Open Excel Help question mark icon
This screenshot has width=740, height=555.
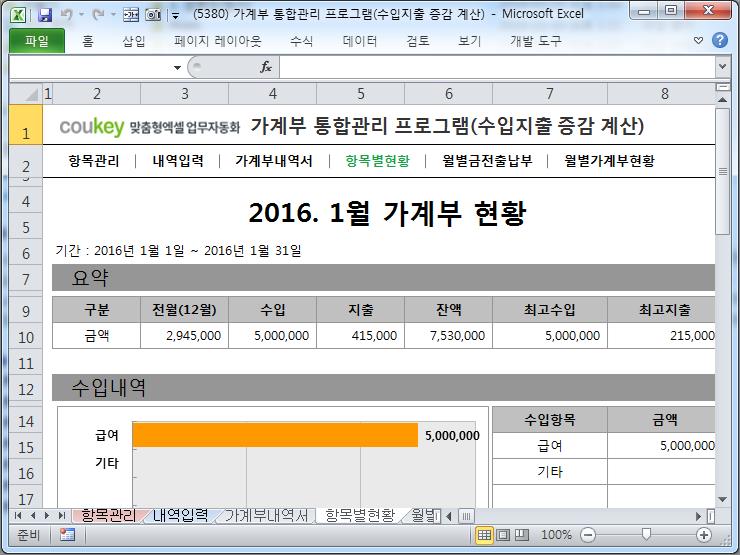tap(720, 41)
